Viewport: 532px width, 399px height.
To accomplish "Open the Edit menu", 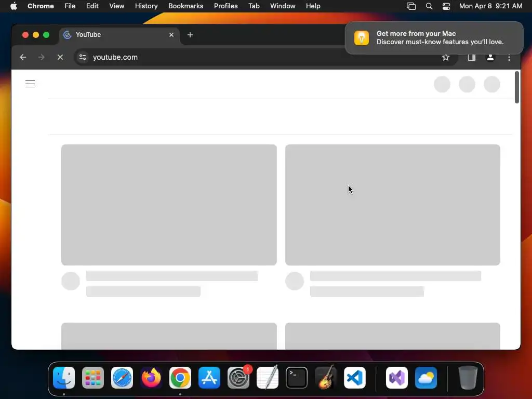I will coord(92,6).
